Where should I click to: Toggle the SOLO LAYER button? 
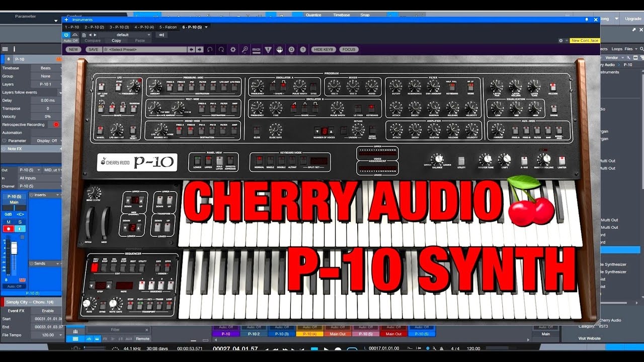tap(219, 161)
